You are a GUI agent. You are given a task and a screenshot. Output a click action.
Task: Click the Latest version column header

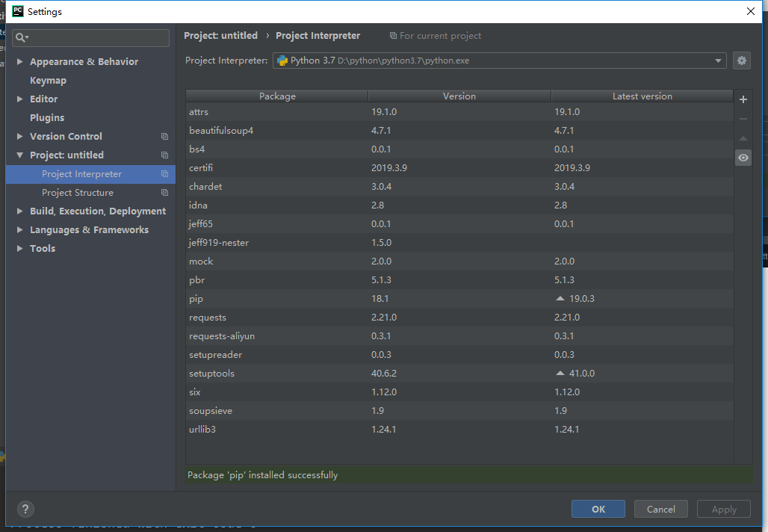pyautogui.click(x=642, y=96)
